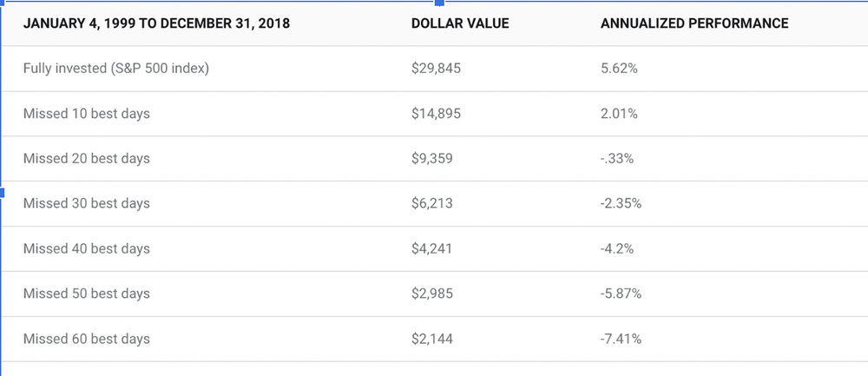Click the Missed 10 best days row label

87,114
